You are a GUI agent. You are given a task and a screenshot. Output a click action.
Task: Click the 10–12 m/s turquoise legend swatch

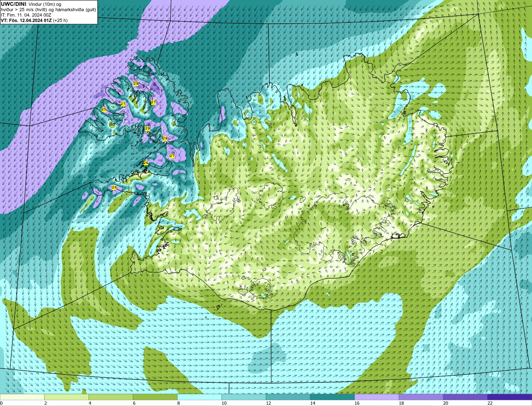[x=244, y=397]
